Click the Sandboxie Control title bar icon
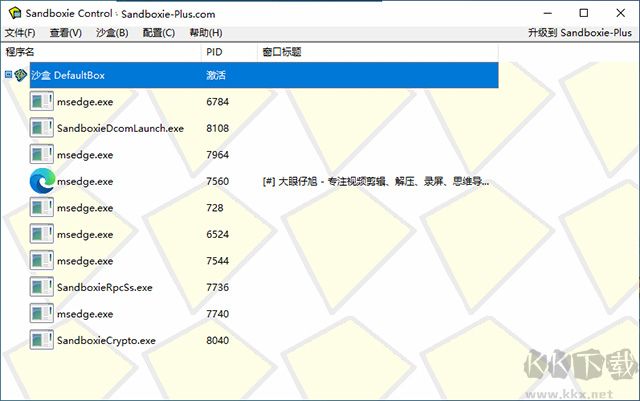640x401 pixels. [x=12, y=12]
